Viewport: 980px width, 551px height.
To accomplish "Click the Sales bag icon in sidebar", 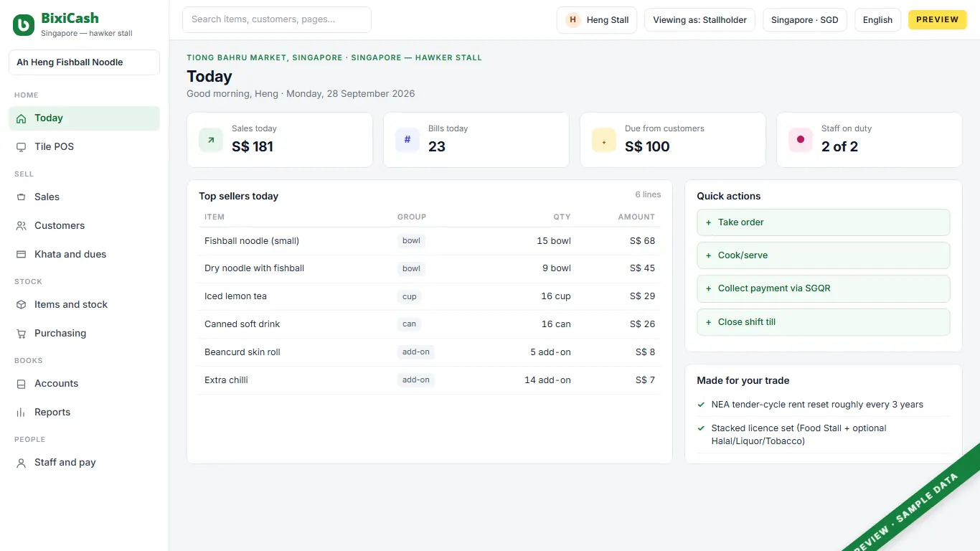I will 21,197.
